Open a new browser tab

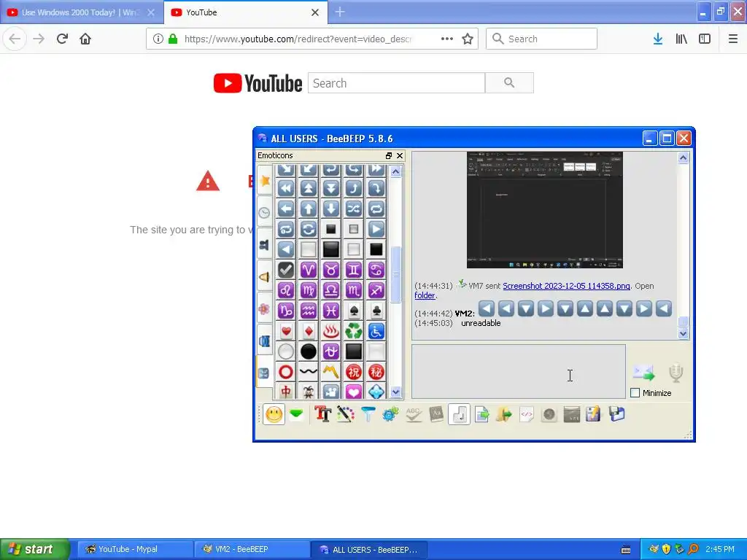click(x=340, y=12)
